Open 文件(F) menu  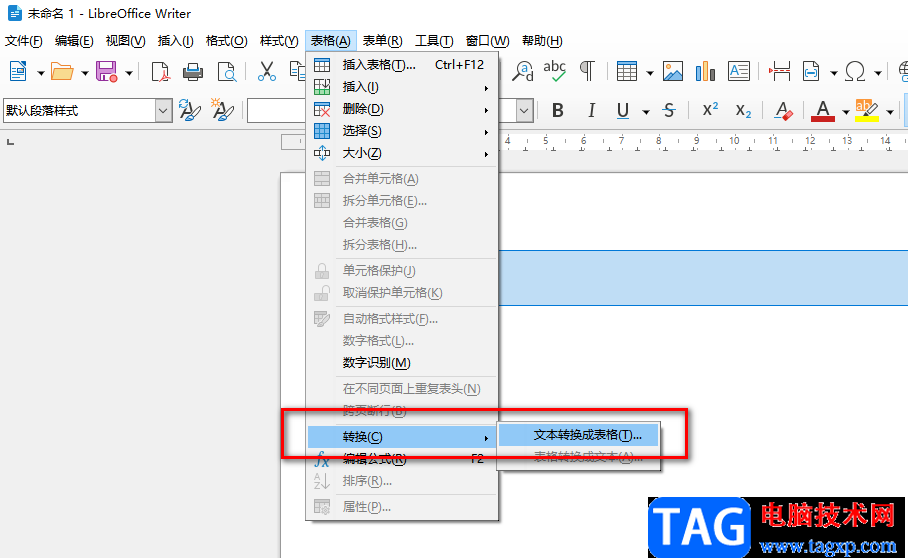coord(24,41)
